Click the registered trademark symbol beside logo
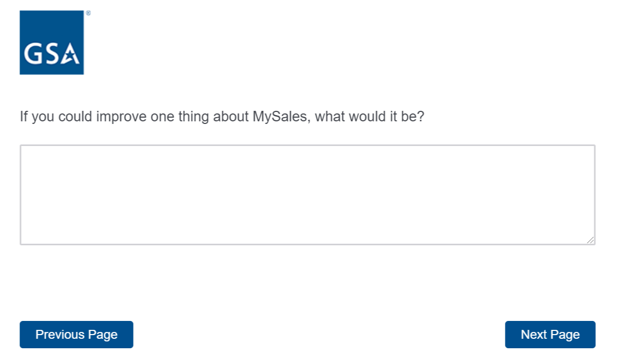 point(88,14)
